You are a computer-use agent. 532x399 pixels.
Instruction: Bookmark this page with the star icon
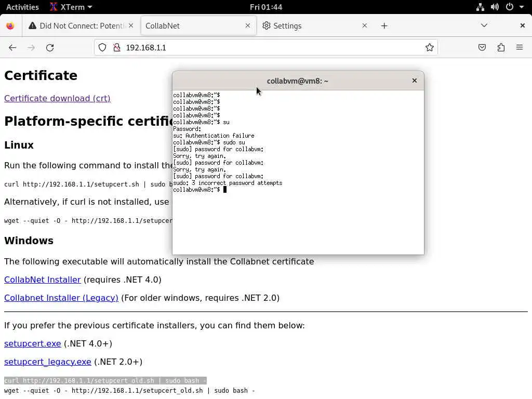pos(430,47)
